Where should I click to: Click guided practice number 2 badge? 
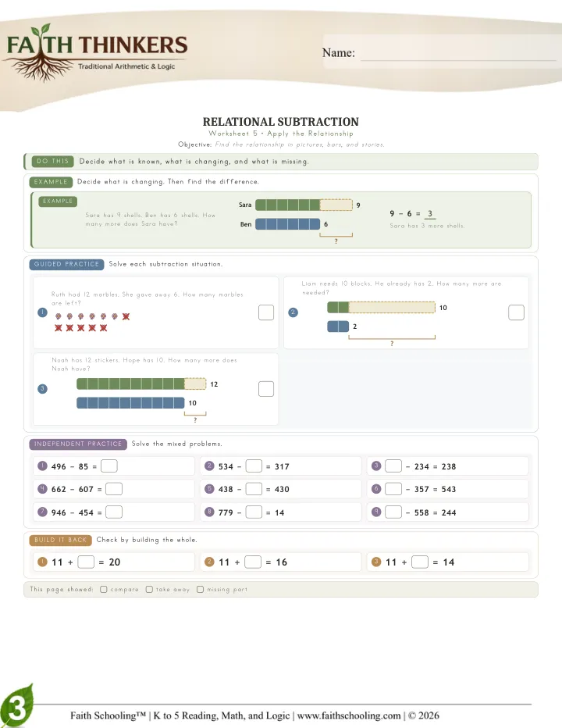[x=293, y=312]
